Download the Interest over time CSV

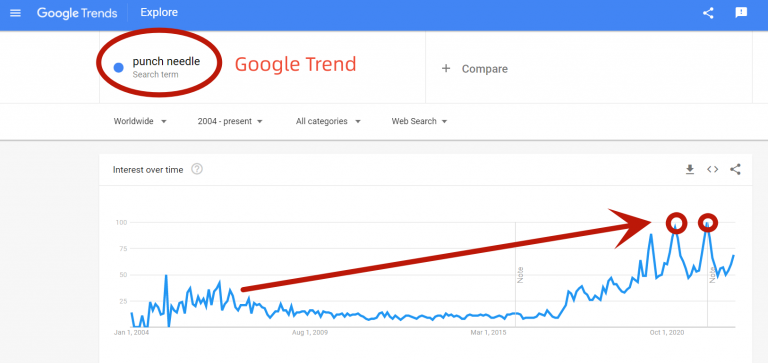[690, 169]
